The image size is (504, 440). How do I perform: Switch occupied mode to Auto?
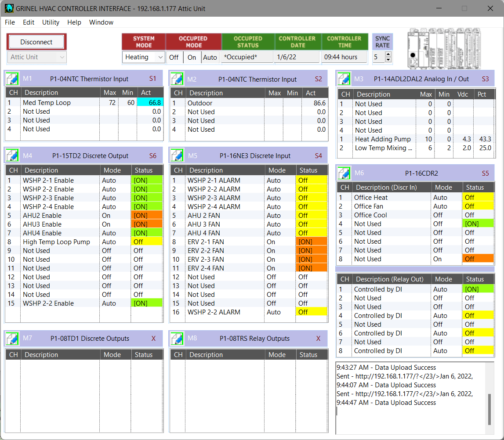point(210,57)
